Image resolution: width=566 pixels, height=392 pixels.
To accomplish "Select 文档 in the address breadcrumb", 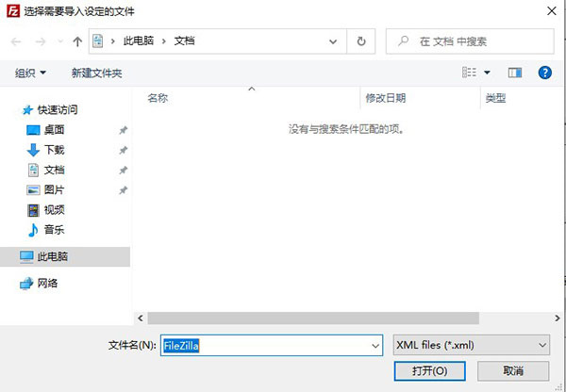I will coord(185,41).
